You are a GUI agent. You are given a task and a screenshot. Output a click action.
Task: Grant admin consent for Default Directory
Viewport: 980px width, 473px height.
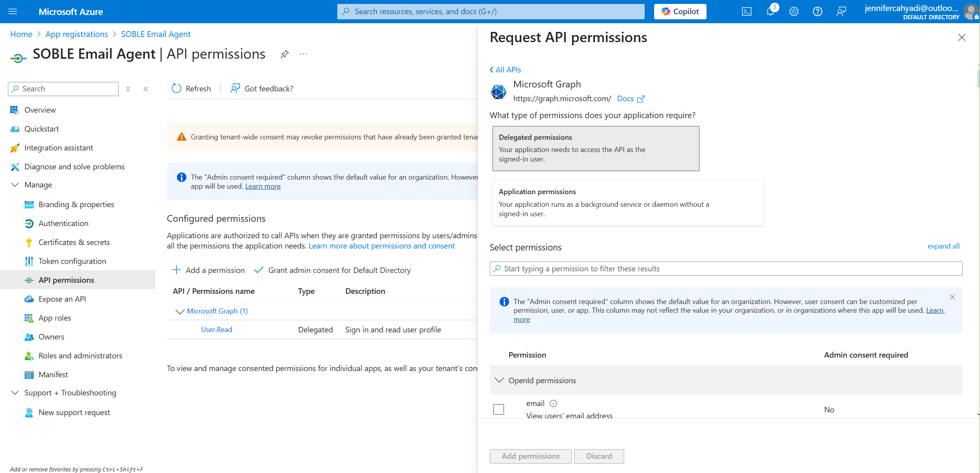[333, 270]
